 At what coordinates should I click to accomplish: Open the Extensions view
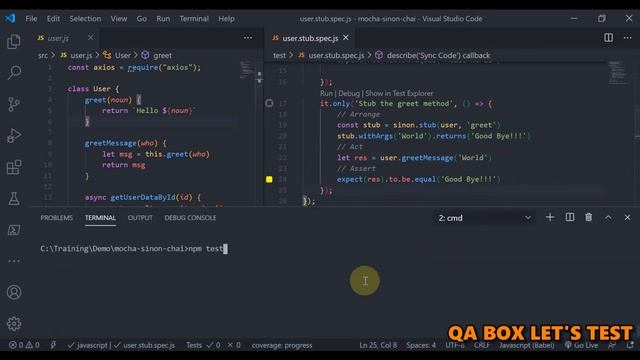pyautogui.click(x=14, y=167)
